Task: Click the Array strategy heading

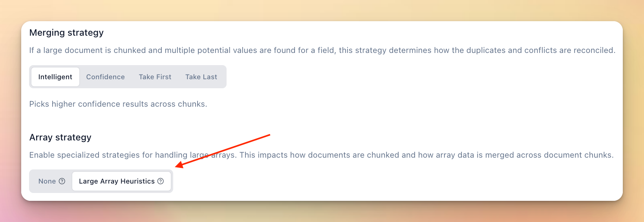Action: coord(60,137)
